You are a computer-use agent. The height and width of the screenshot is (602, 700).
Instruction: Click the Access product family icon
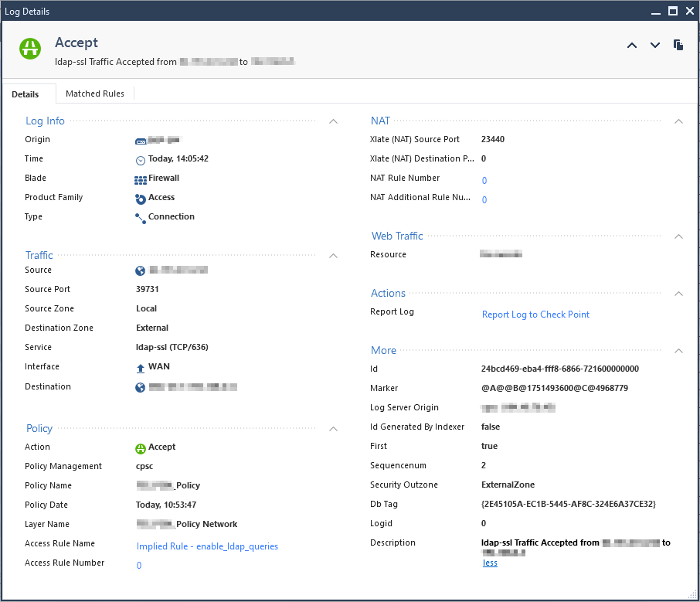pos(141,199)
